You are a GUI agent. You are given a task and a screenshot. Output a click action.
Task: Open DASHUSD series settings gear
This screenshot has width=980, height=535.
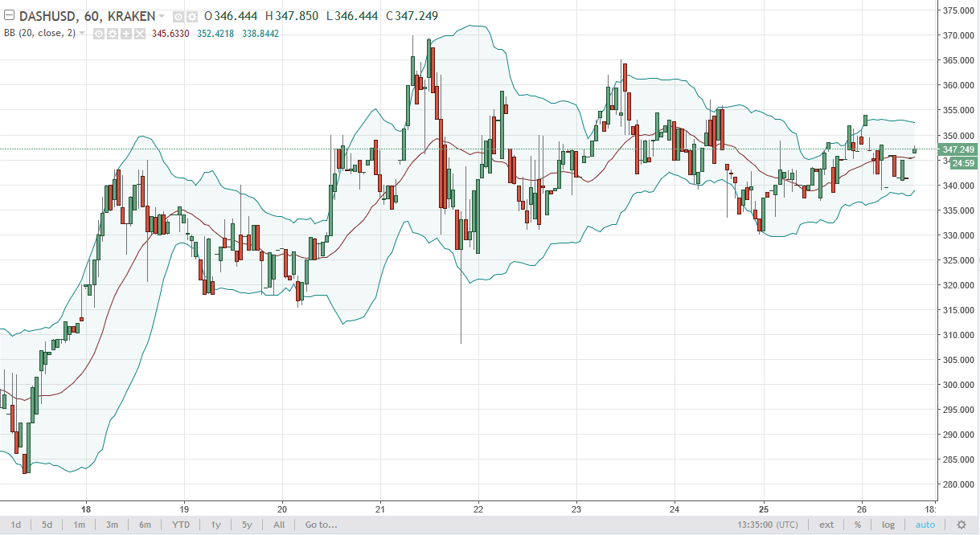[x=191, y=17]
